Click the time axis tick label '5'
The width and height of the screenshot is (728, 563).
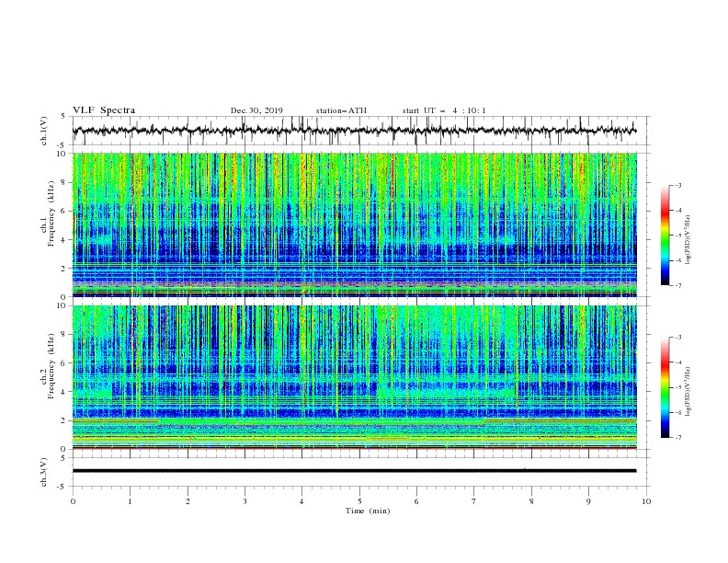[359, 501]
